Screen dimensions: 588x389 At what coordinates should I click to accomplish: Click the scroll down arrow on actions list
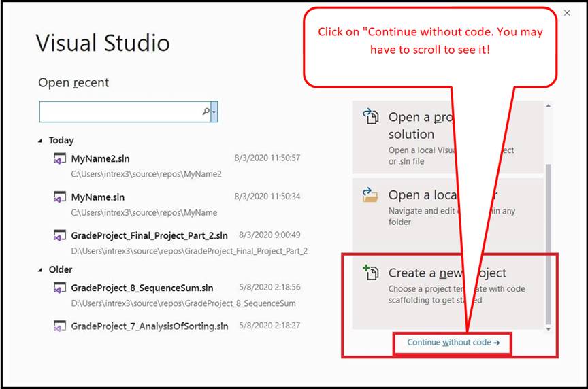coord(549,328)
